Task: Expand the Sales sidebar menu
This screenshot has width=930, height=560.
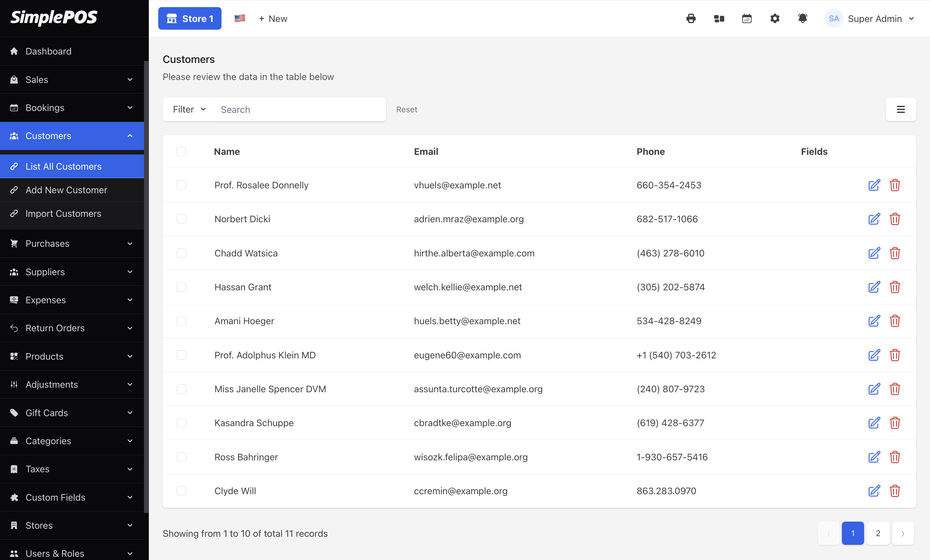Action: (x=72, y=80)
